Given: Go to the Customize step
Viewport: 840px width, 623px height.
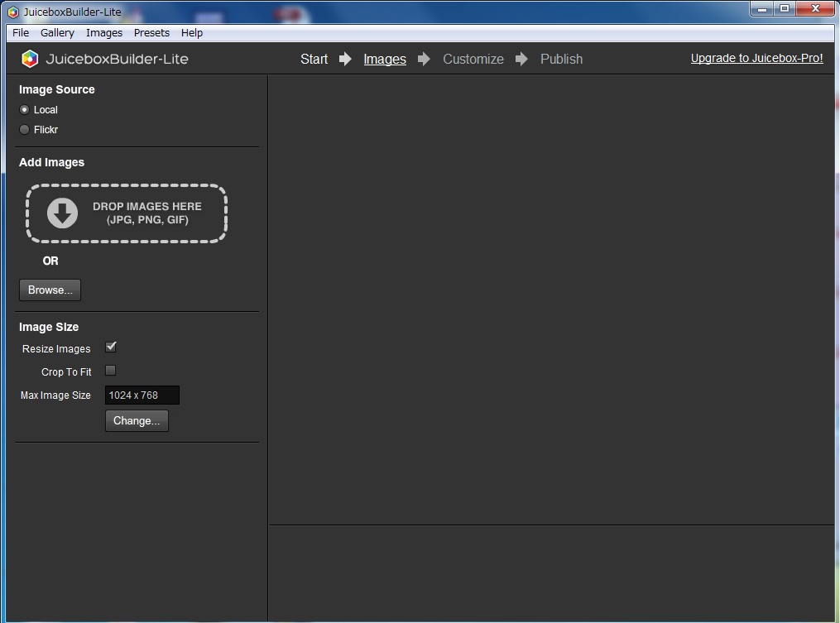Looking at the screenshot, I should [x=473, y=59].
